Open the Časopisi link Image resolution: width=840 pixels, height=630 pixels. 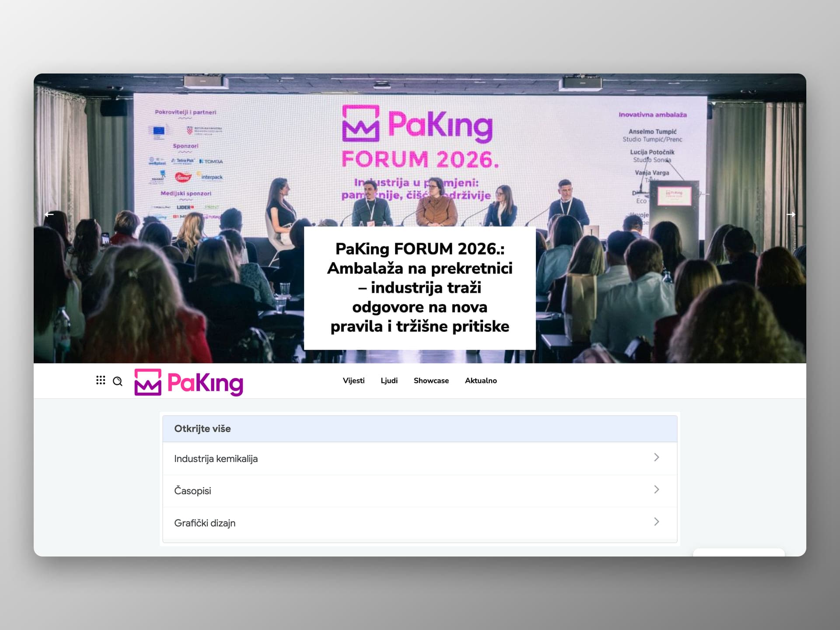point(420,491)
